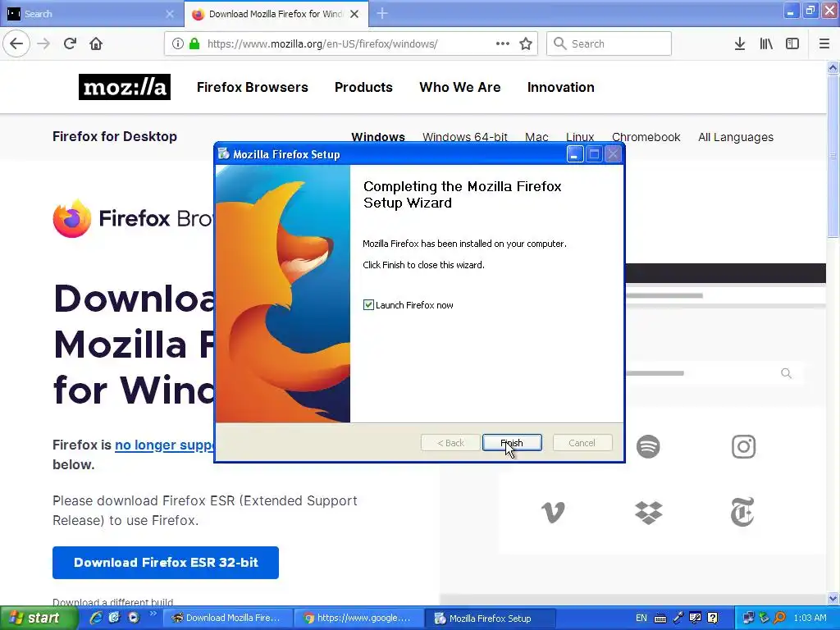Click the Vimeo icon on the page

click(553, 512)
